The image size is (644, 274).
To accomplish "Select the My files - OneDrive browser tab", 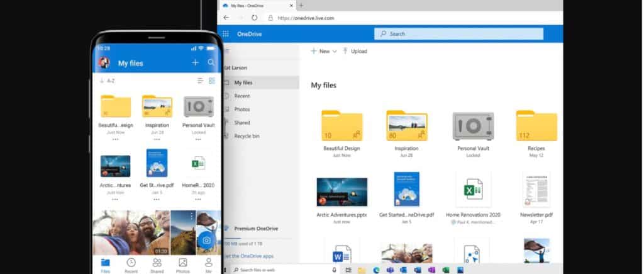I will pos(257,6).
